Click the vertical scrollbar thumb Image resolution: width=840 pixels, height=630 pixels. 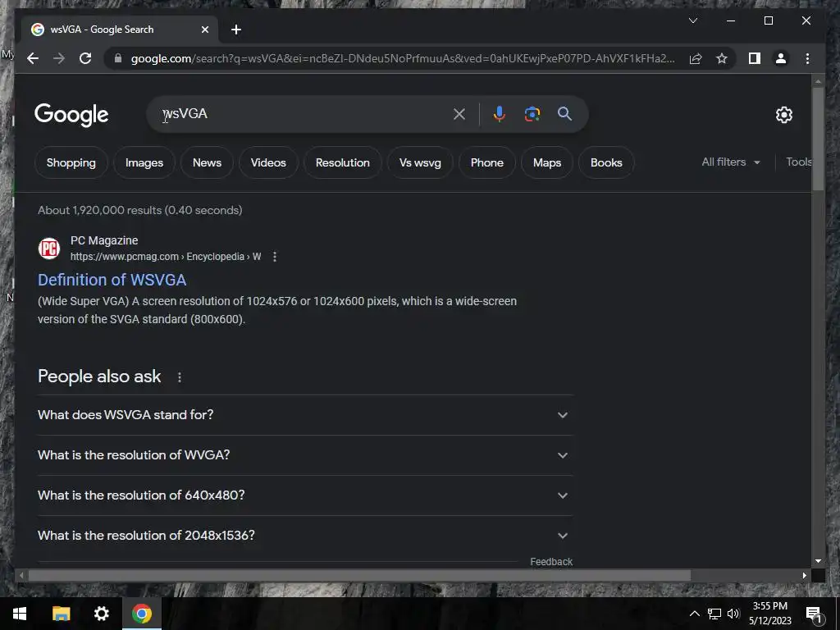818,138
